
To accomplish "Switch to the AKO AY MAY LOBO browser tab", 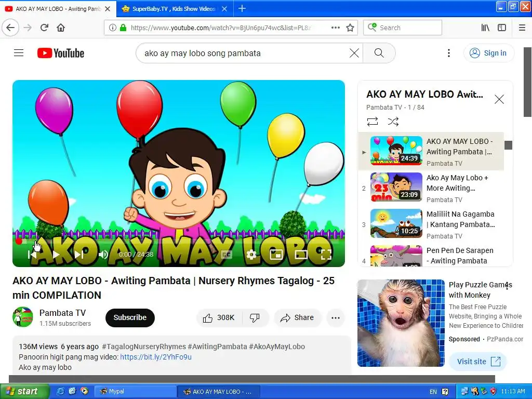I will 58,9.
